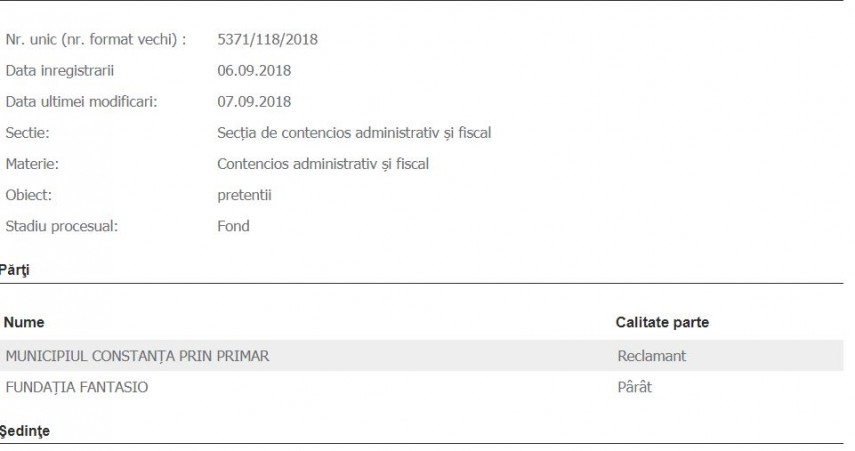855x451 pixels.
Task: Click the "Pârât" party role cell
Action: pos(634,387)
